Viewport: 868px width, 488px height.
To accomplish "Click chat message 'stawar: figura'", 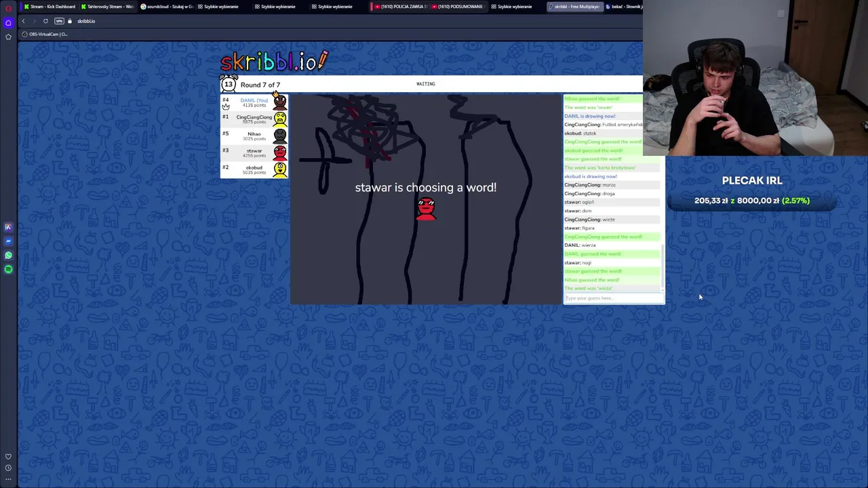I will click(x=579, y=228).
